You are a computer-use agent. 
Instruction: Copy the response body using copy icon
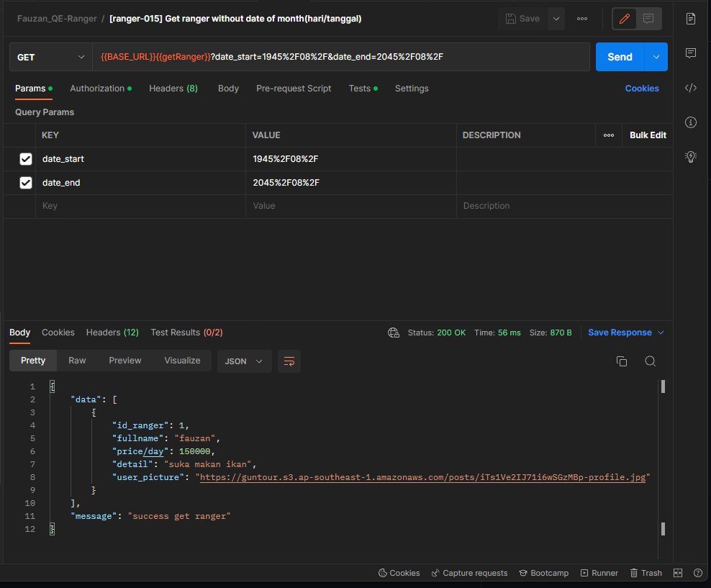pos(622,362)
